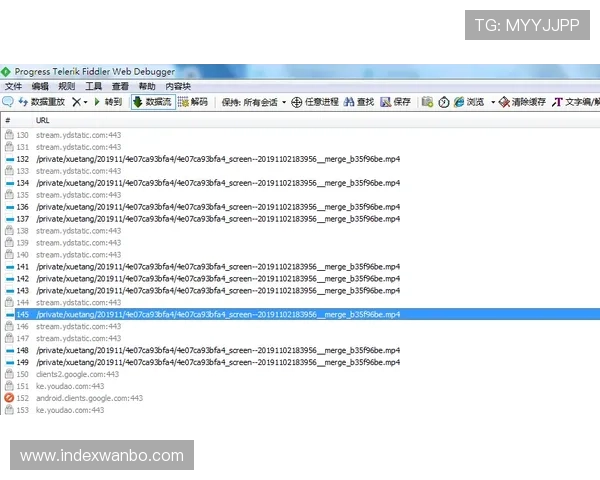The image size is (600, 480).
Task: Select session 152 android.clients.google.com:443
Action: pyautogui.click(x=89, y=398)
